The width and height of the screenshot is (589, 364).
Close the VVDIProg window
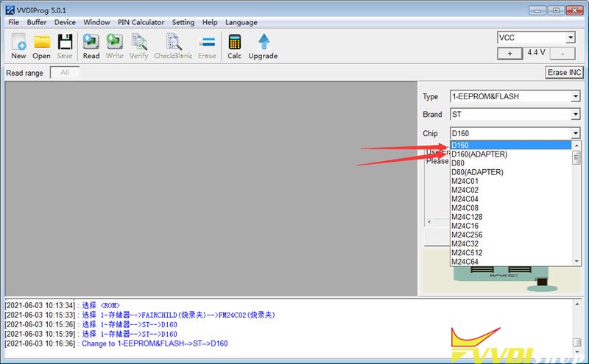point(574,10)
